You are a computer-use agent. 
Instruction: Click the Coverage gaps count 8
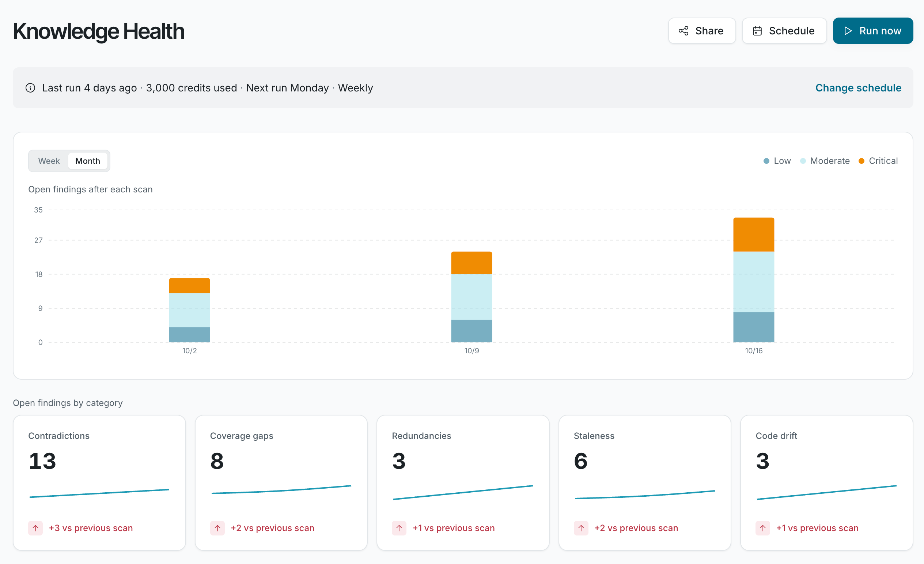pos(217,461)
